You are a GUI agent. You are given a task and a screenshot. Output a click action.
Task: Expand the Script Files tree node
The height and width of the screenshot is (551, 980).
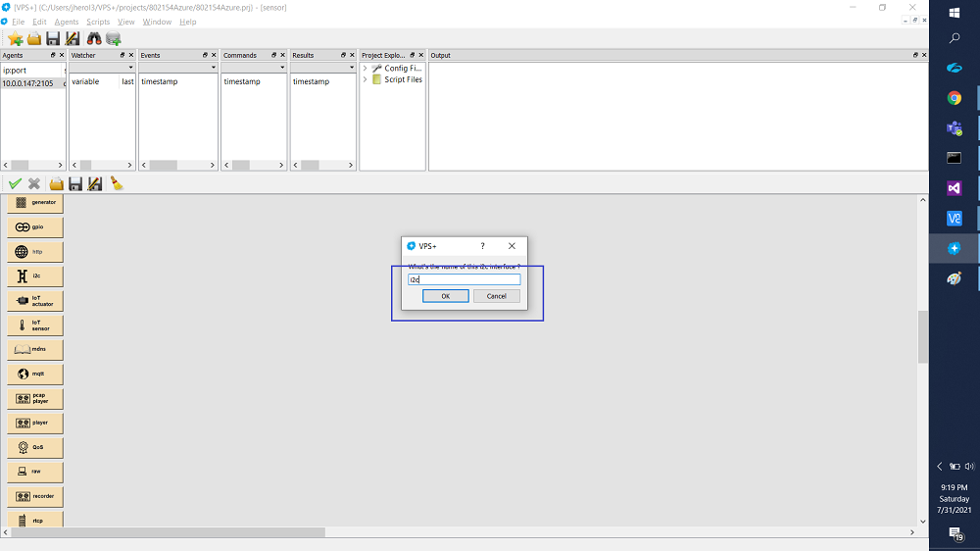click(x=366, y=79)
